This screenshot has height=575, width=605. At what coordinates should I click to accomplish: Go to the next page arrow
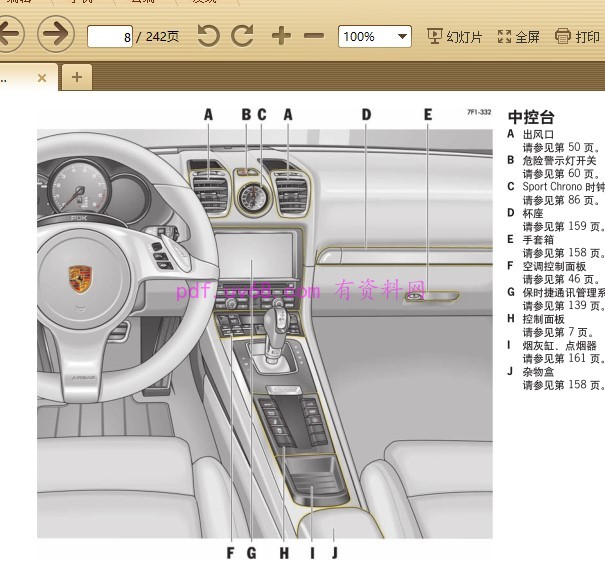coord(56,36)
